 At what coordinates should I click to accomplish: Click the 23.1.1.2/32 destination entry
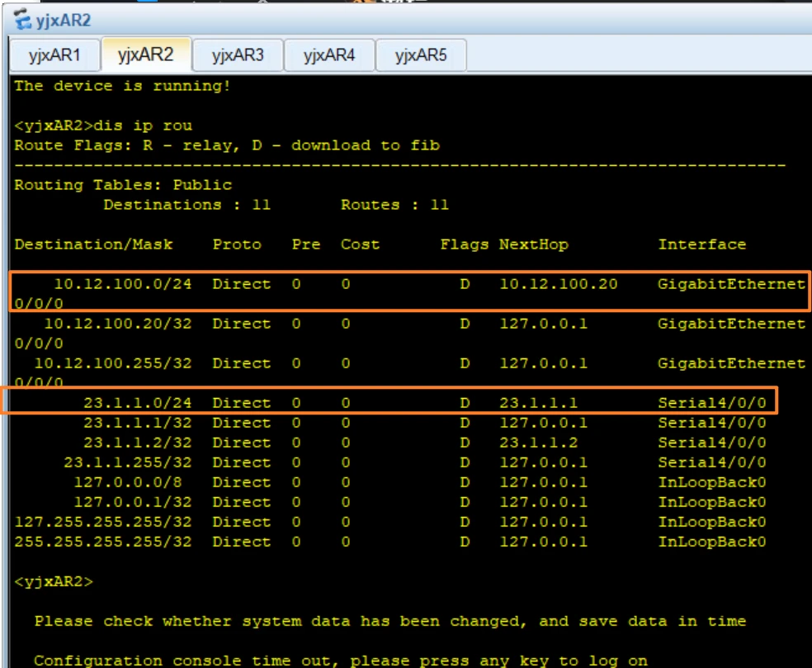click(137, 443)
